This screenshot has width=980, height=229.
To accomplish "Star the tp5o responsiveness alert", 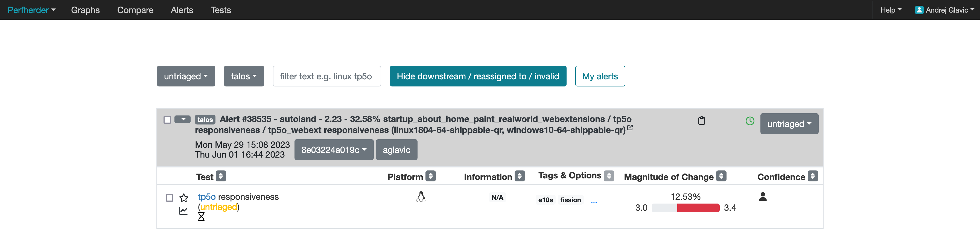I will click(184, 198).
